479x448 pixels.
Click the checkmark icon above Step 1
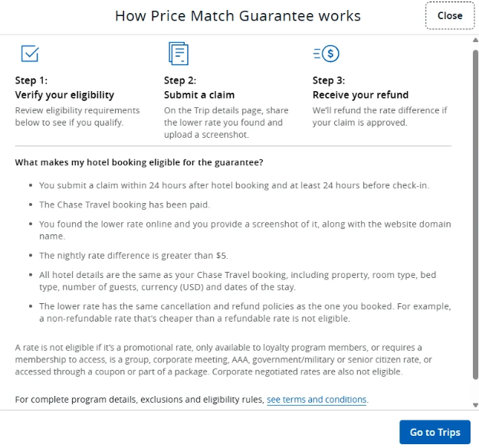pyautogui.click(x=29, y=54)
